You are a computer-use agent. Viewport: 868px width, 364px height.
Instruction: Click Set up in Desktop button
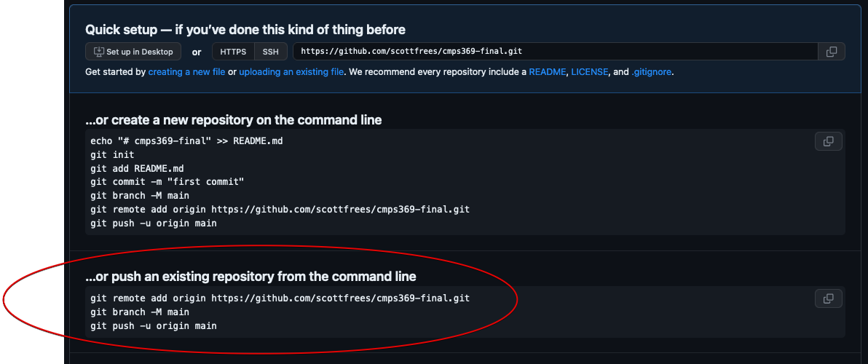[133, 52]
